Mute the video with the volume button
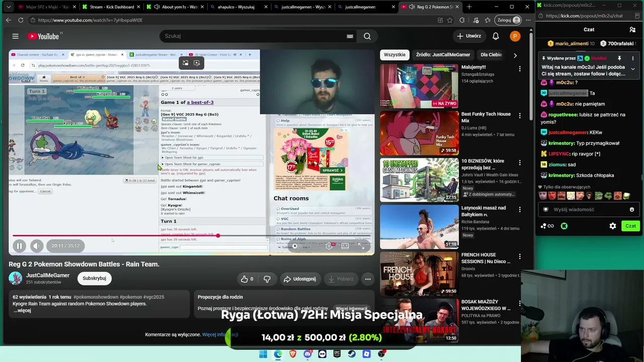The width and height of the screenshot is (644, 362). coord(36,246)
